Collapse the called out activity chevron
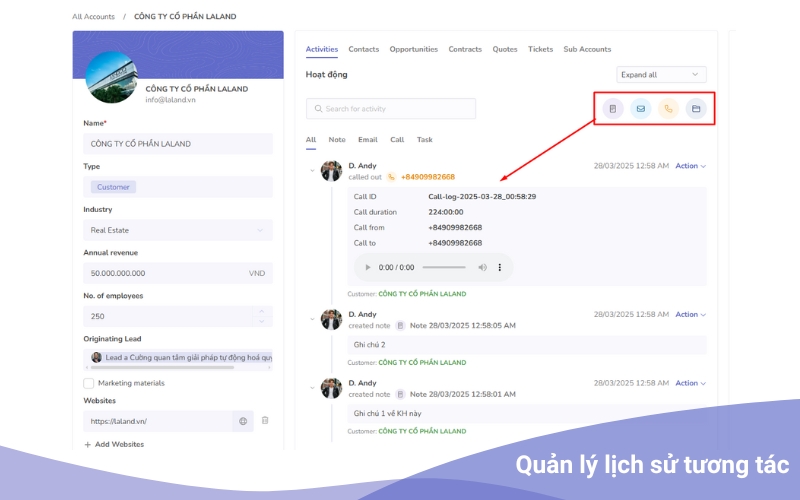Image resolution: width=800 pixels, height=500 pixels. (312, 170)
